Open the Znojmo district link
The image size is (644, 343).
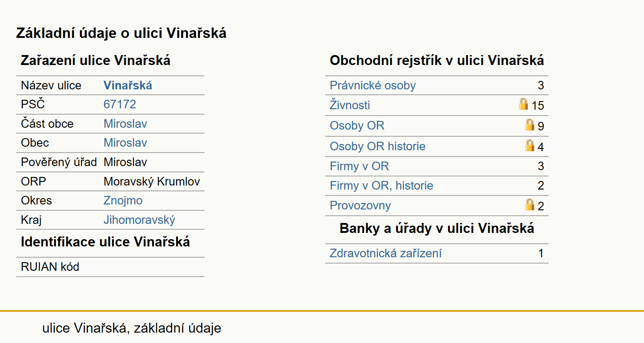pyautogui.click(x=123, y=200)
